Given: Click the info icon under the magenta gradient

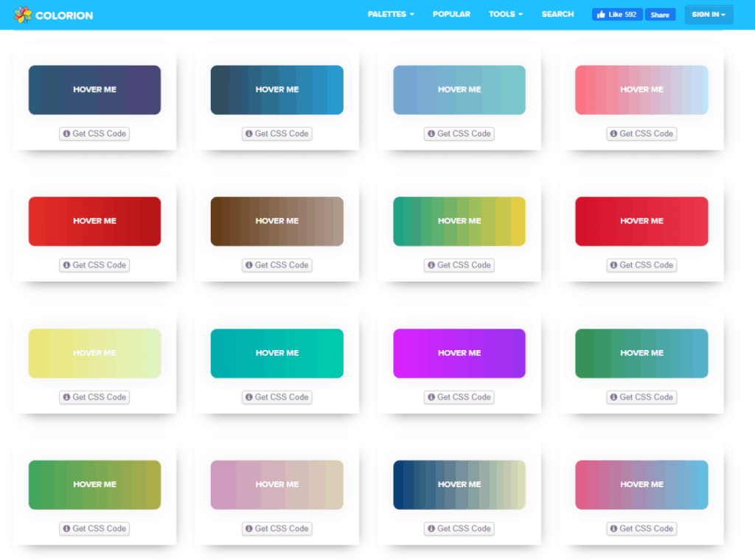Looking at the screenshot, I should coord(431,397).
